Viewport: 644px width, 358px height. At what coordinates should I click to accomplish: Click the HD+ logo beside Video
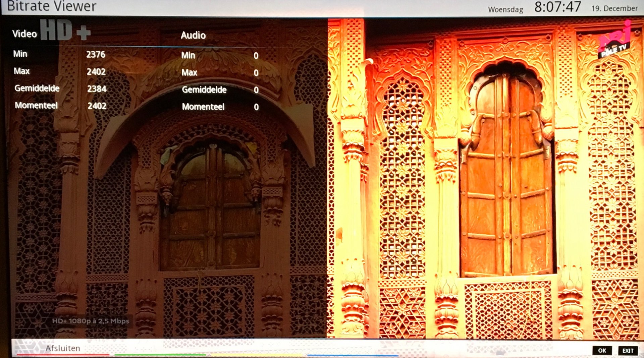66,30
